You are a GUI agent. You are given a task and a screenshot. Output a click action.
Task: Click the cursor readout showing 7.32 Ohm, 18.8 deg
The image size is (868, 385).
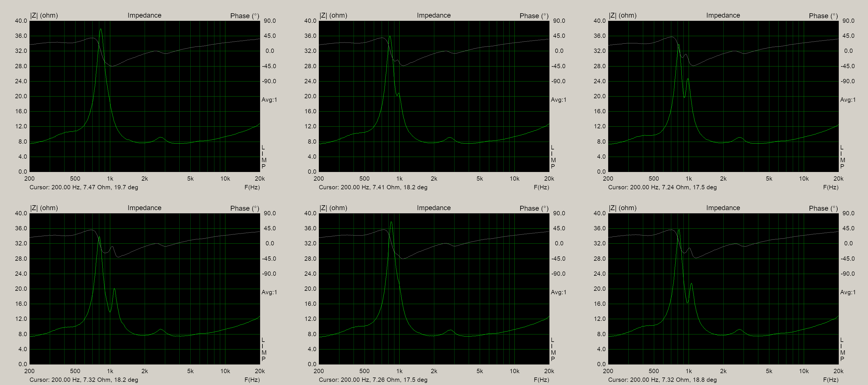coord(663,380)
